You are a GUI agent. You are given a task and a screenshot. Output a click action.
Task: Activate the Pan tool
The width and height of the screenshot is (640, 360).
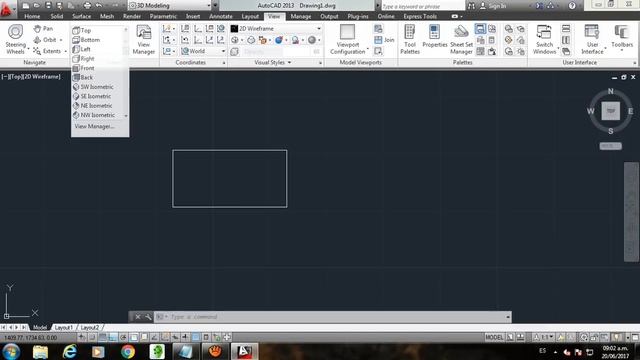pos(44,29)
